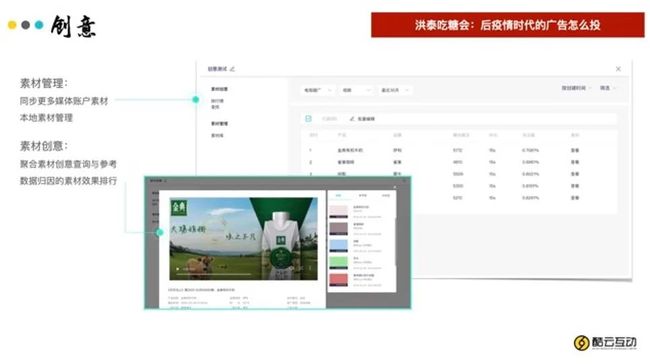
Task: Close the material management dialog with the X
Action: (x=618, y=69)
